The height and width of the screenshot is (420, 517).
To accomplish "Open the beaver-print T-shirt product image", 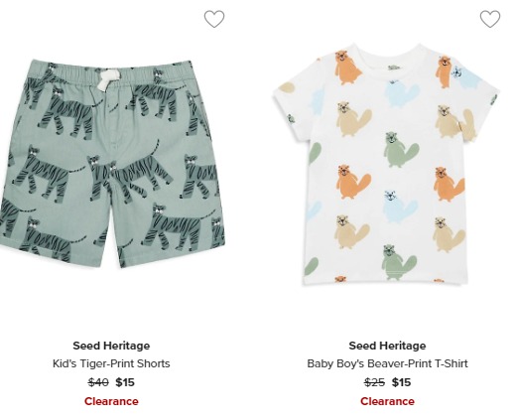I will click(x=386, y=164).
